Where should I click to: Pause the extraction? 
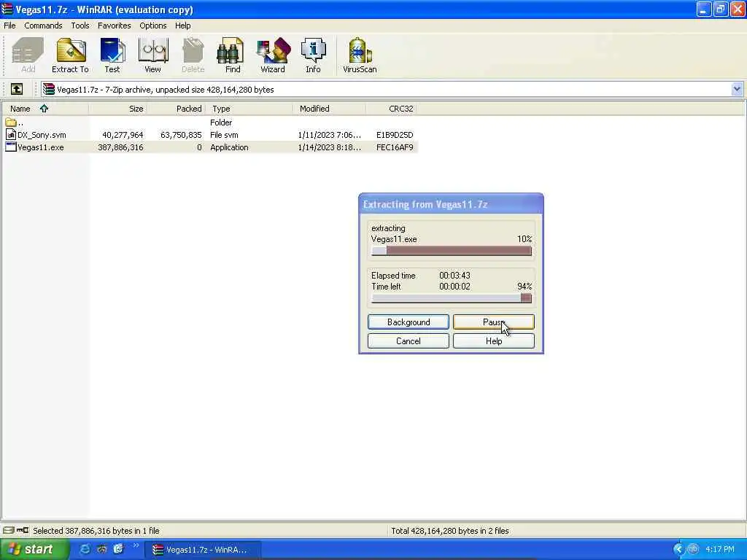point(494,322)
